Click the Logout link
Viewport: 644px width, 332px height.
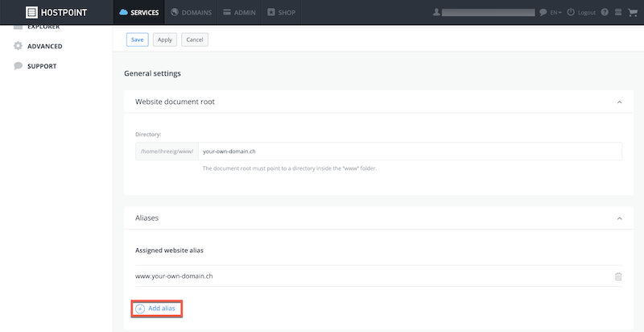587,13
